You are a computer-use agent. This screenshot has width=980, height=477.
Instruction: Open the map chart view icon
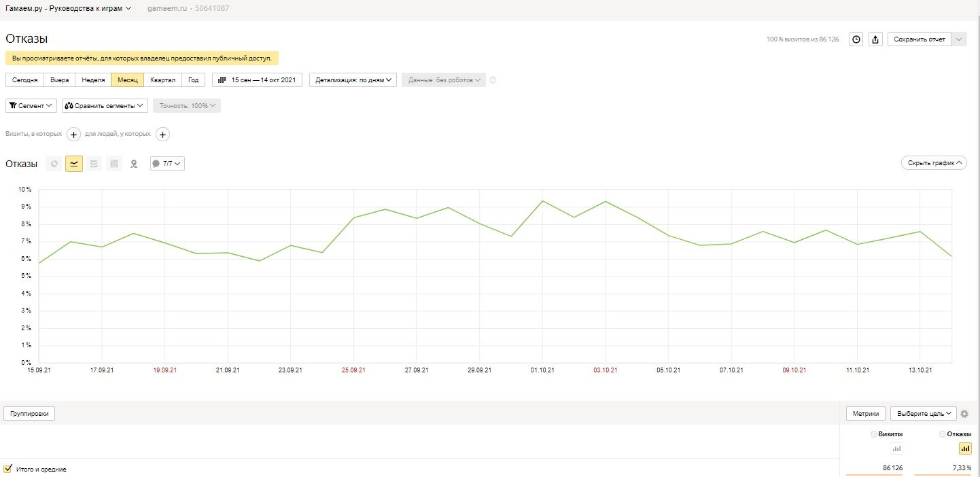click(x=134, y=164)
